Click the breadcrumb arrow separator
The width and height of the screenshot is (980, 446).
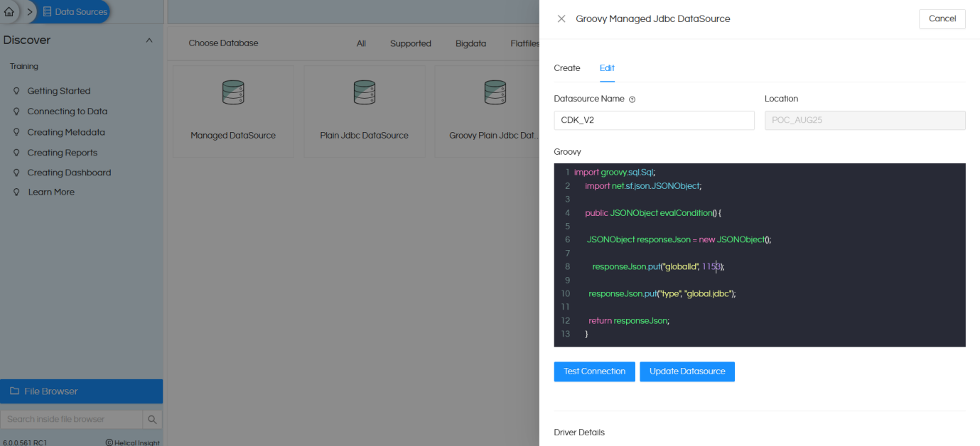(x=31, y=11)
